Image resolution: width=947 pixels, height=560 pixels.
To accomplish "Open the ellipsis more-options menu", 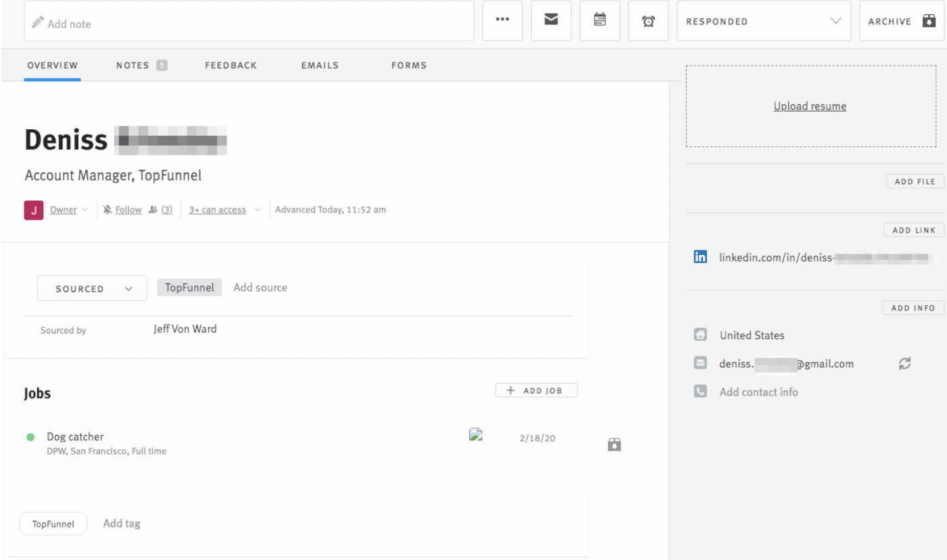I will [502, 20].
